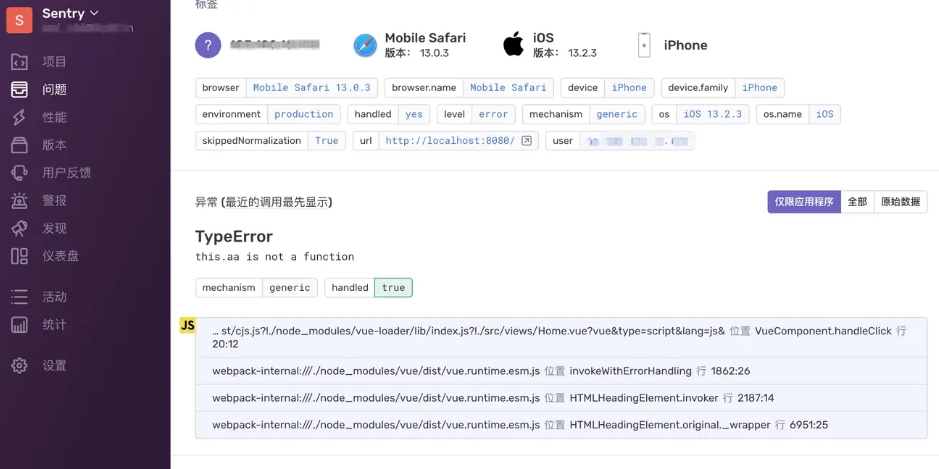Open 版本 in the sidebar
This screenshot has width=939, height=469.
(54, 145)
